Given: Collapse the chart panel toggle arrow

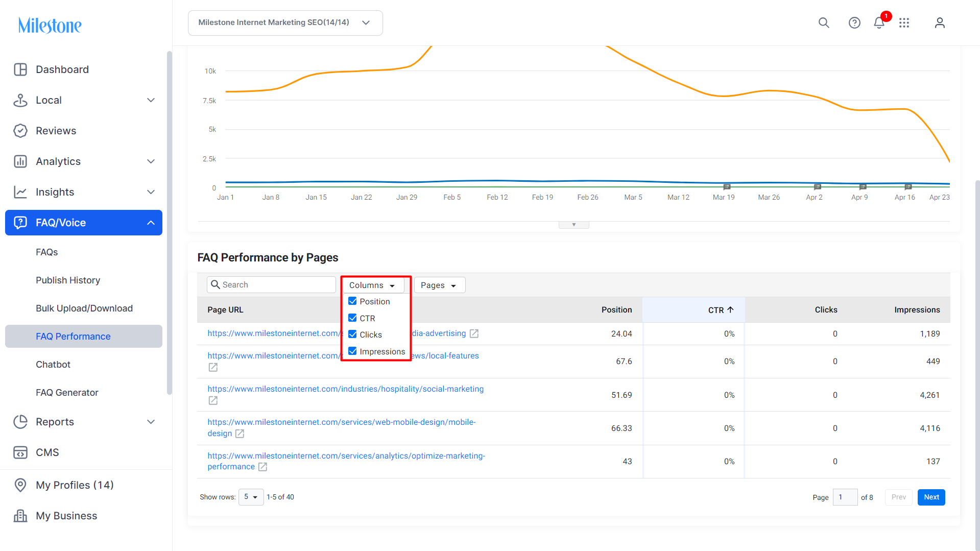Looking at the screenshot, I should coord(573,225).
